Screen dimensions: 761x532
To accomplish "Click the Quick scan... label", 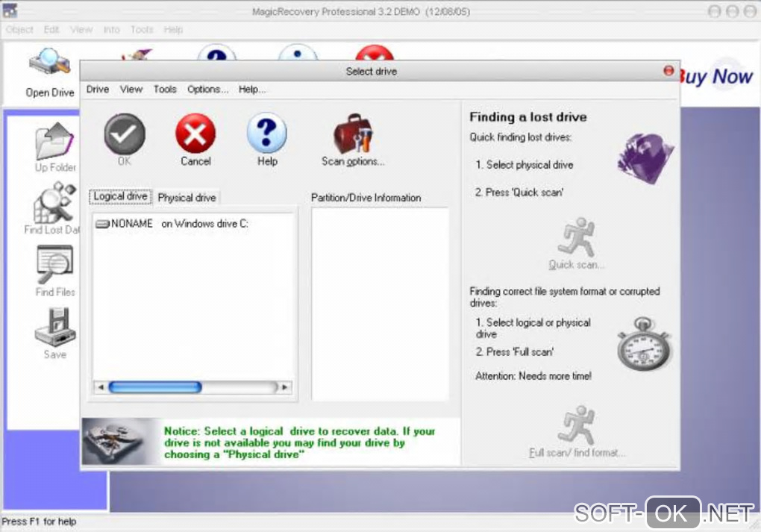I will pos(576,265).
